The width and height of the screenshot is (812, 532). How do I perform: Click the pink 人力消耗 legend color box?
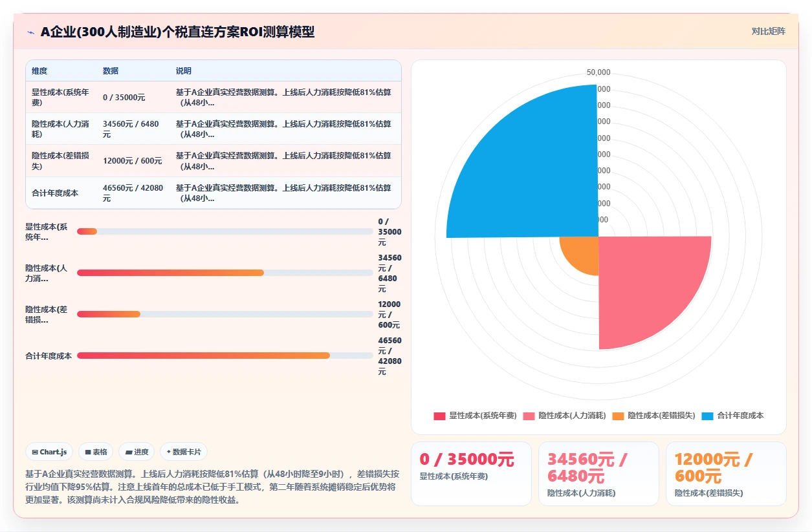point(529,416)
